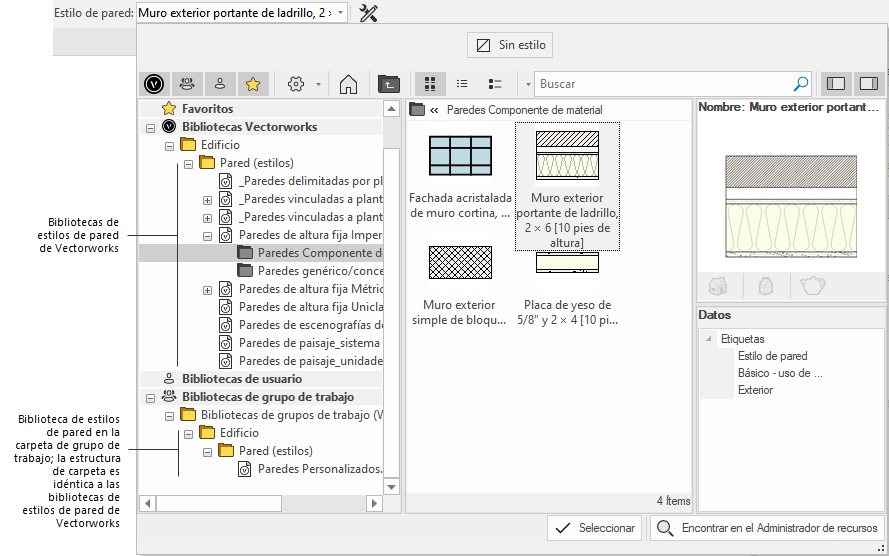The image size is (889, 556).
Task: Click Encontrar en el Administrador de recursos
Action: (768, 528)
